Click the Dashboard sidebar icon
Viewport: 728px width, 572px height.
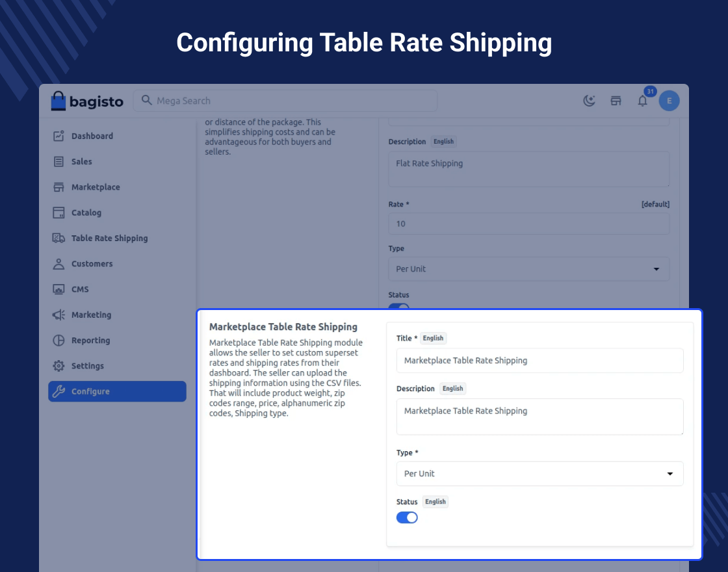(x=58, y=136)
